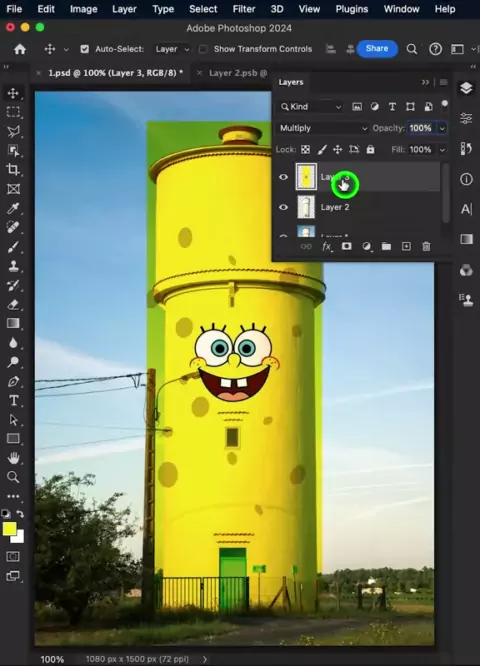Click the blue Share button
Image resolution: width=480 pixels, height=666 pixels.
377,49
